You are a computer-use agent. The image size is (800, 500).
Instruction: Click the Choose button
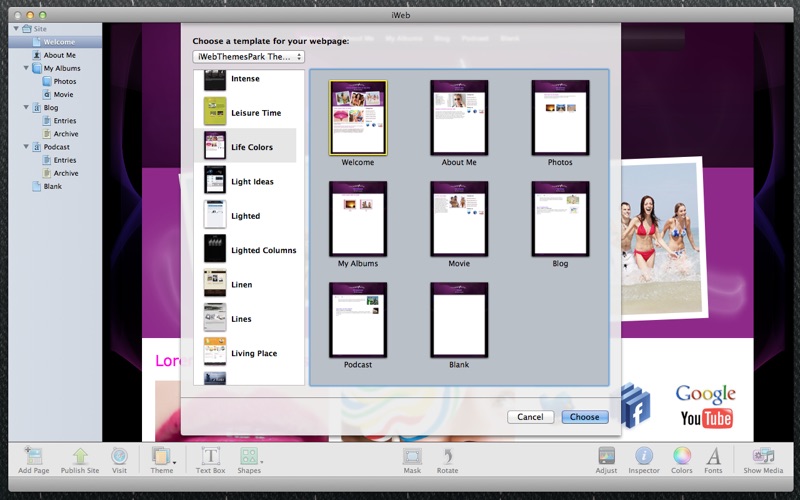(x=585, y=417)
